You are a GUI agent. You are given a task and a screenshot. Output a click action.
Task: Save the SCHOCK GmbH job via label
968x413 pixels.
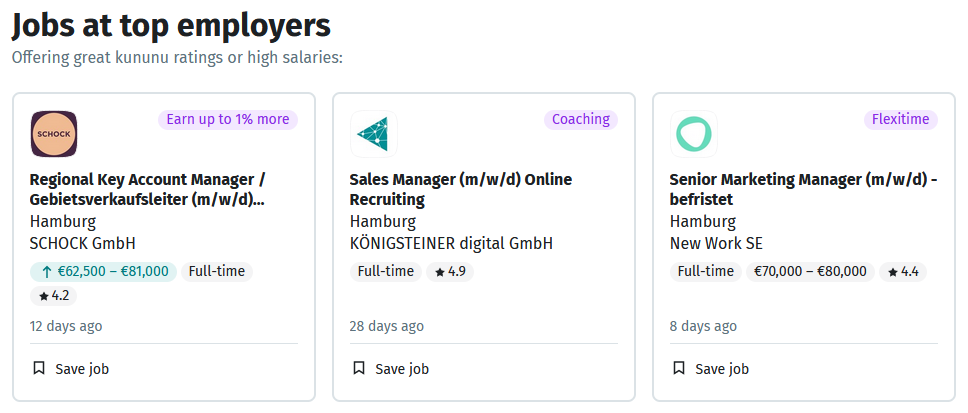tap(82, 369)
